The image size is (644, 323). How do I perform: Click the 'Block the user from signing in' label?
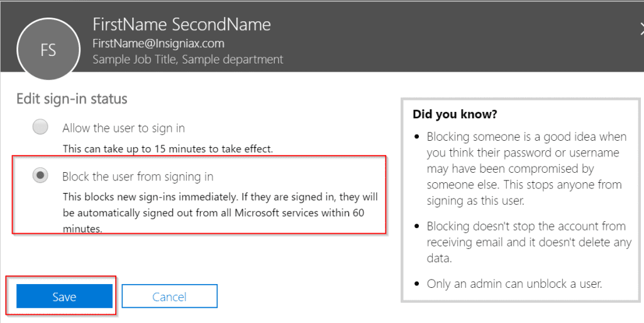coord(138,177)
